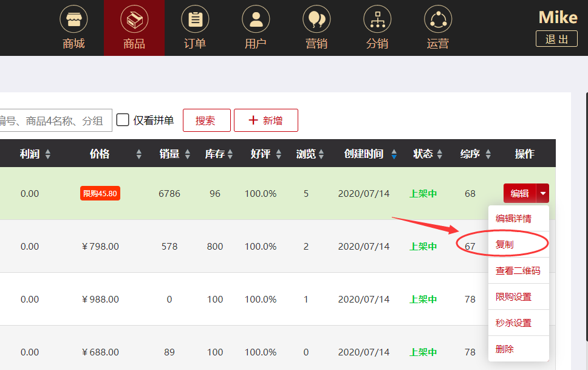588x370 pixels.
Task: Focus the product search input field
Action: point(55,120)
